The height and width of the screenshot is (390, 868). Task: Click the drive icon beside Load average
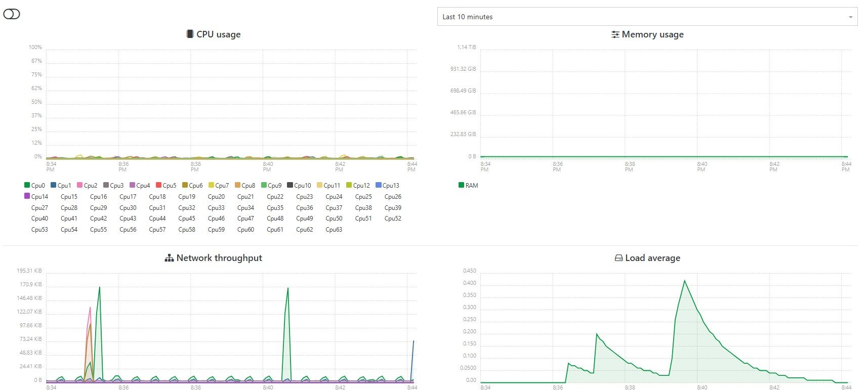[618, 258]
